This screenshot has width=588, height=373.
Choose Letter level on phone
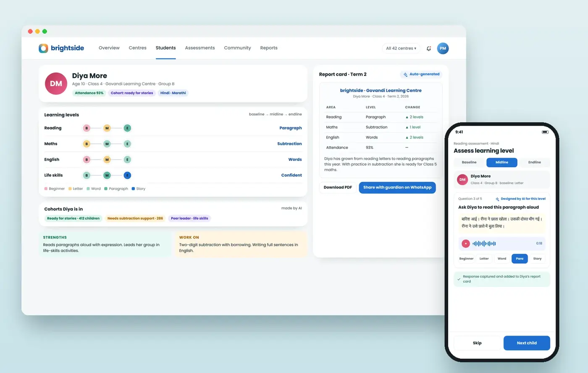484,259
